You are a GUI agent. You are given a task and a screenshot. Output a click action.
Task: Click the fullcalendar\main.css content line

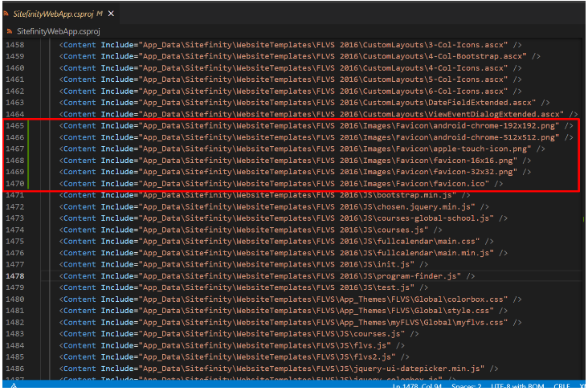(x=276, y=242)
